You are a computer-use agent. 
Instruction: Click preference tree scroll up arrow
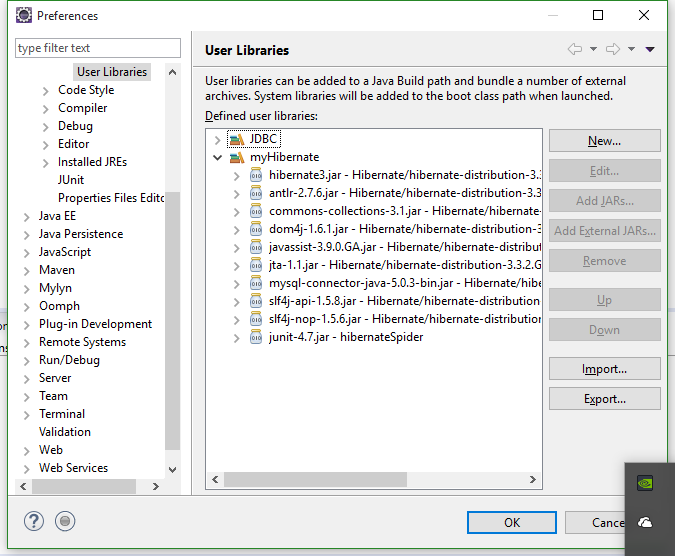coord(173,72)
